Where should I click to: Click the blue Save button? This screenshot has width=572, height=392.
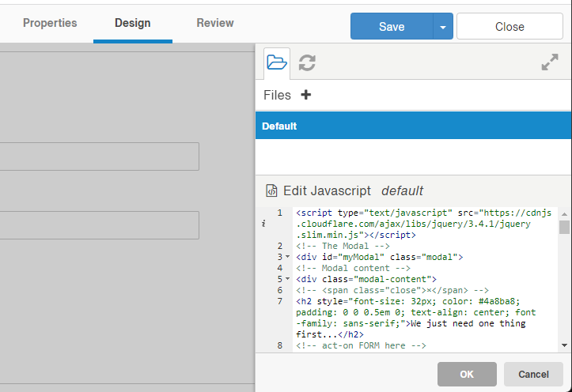click(392, 26)
